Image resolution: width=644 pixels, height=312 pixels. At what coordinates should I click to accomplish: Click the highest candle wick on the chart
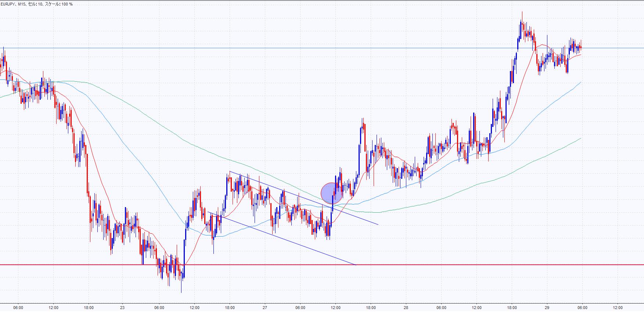coord(522,14)
